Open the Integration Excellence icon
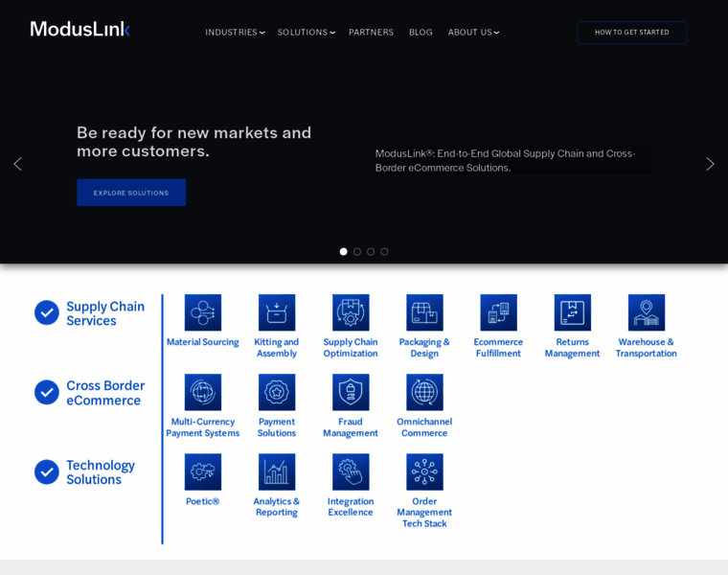Screen dimensions: 728x575 tap(351, 471)
